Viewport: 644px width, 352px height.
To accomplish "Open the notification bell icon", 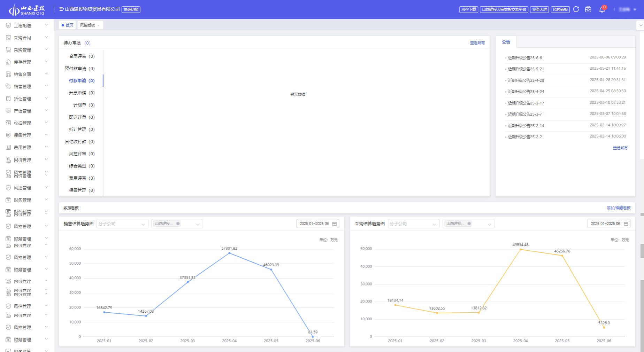I will tap(602, 10).
